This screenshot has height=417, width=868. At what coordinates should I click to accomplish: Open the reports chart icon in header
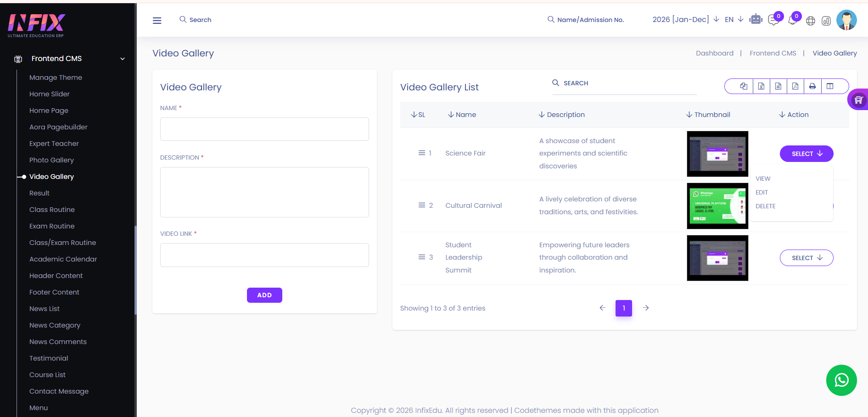point(826,21)
